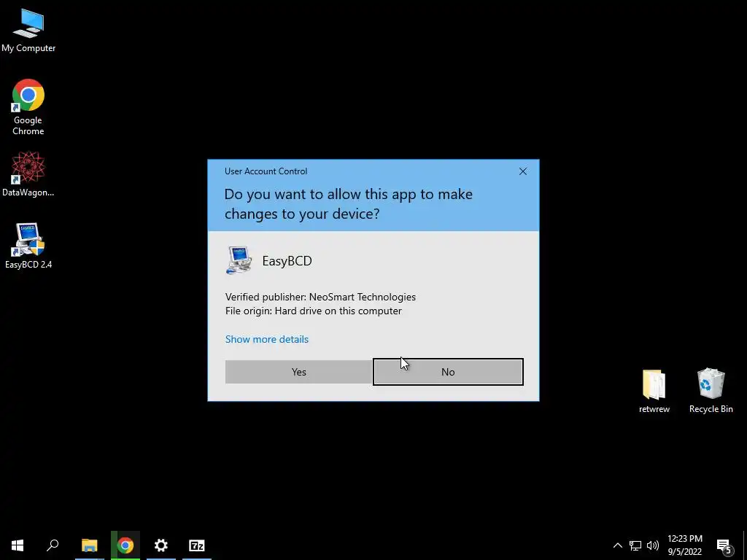This screenshot has height=560, width=747.
Task: Switch to Chrome in the taskbar
Action: point(125,545)
